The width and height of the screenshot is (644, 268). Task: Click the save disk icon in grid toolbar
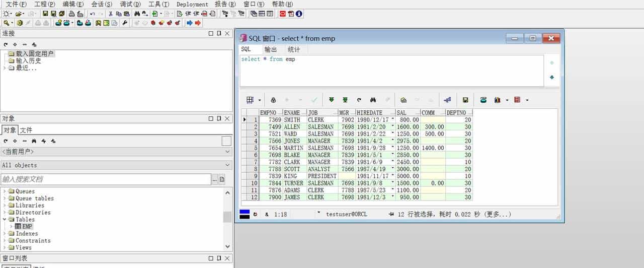(465, 100)
